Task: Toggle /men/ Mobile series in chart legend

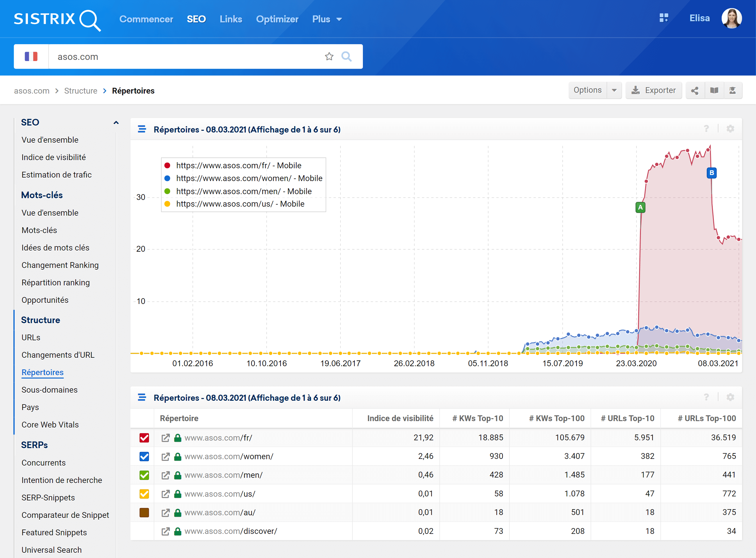Action: coord(238,191)
